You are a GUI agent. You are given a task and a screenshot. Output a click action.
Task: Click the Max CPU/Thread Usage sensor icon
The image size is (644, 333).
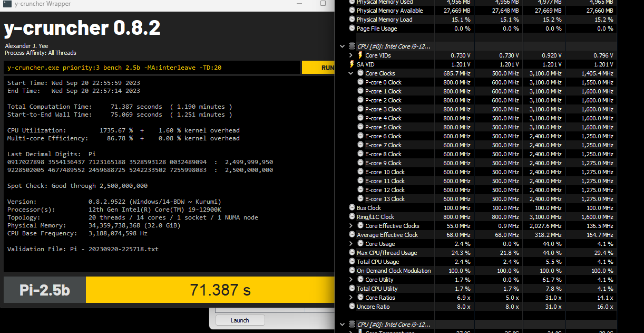click(352, 253)
